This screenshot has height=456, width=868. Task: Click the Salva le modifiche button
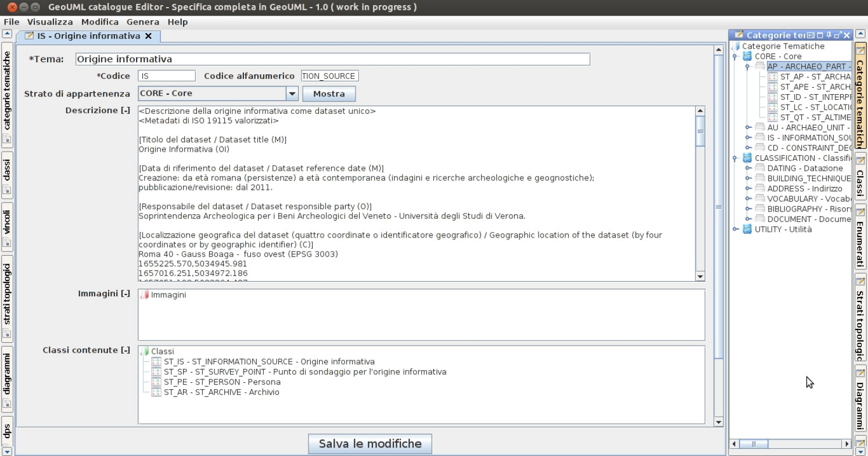click(370, 444)
